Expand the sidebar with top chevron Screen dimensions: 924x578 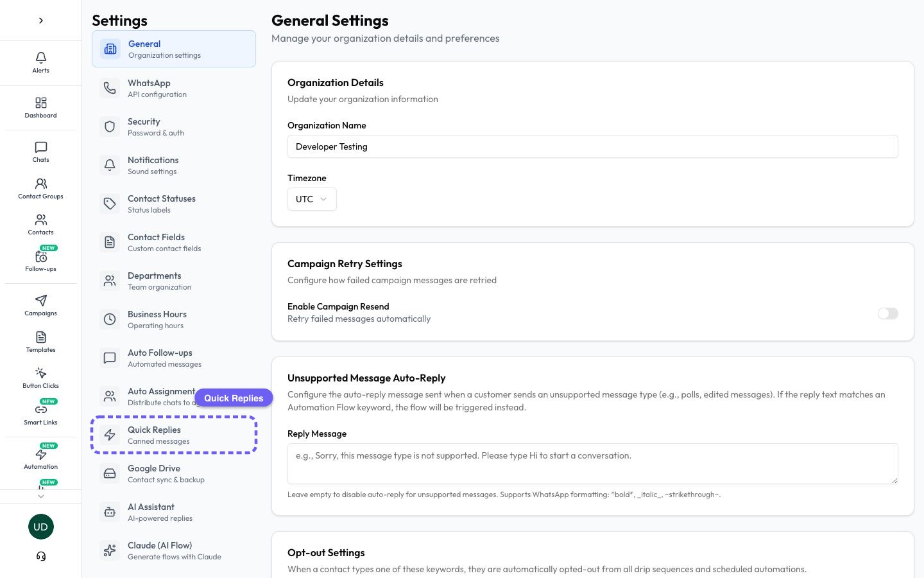click(40, 21)
